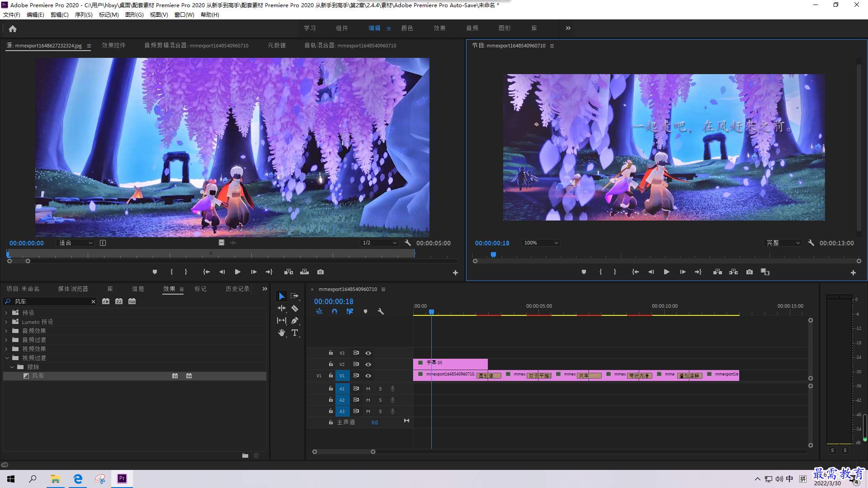Open Program playback resolution dropdown

point(783,243)
